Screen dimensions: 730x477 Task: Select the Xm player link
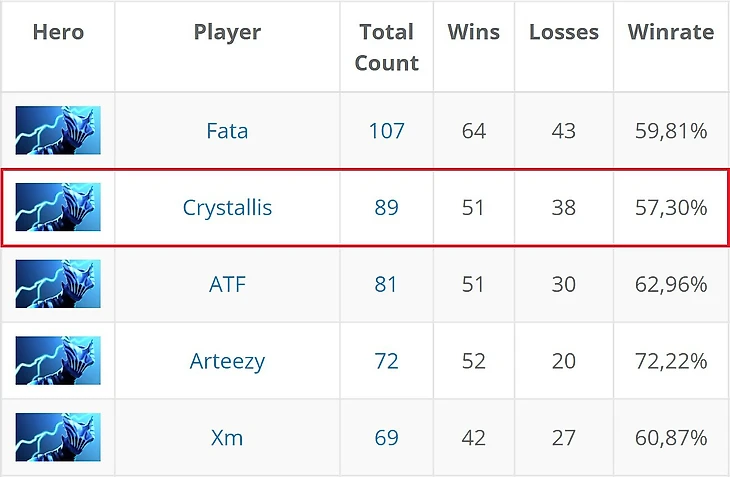click(227, 437)
